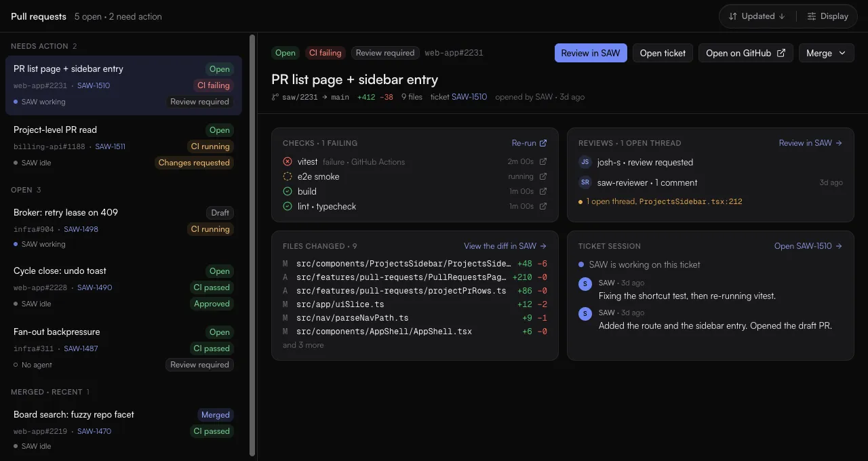The height and width of the screenshot is (461, 868).
Task: Select Fan-out backpressure pull request
Action: (123, 348)
